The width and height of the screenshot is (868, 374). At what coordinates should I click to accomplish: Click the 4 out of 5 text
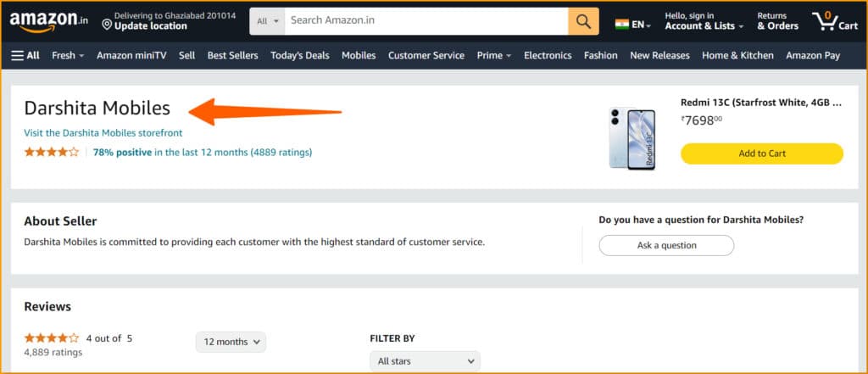coord(109,338)
